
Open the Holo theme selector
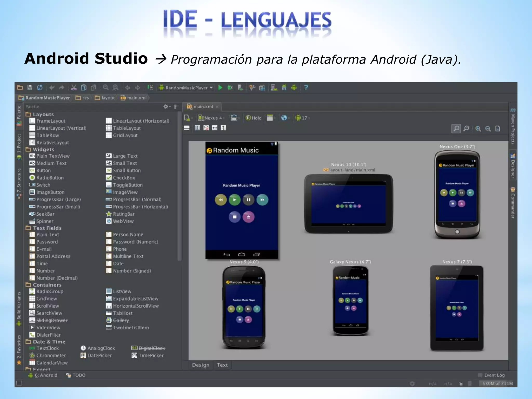tap(254, 118)
